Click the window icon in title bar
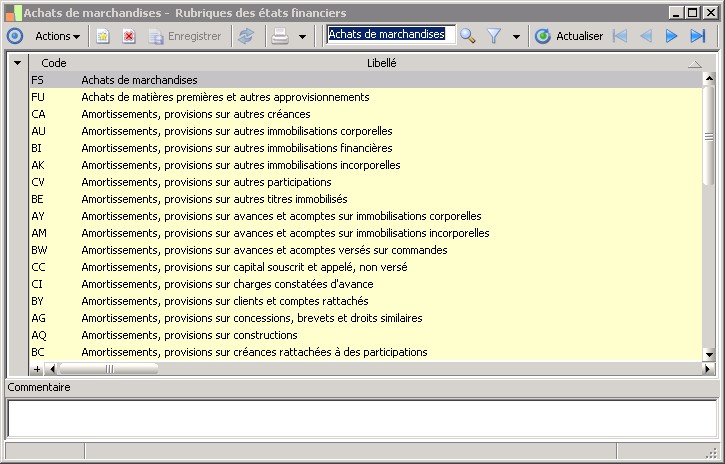This screenshot has width=725, height=464. [13, 13]
